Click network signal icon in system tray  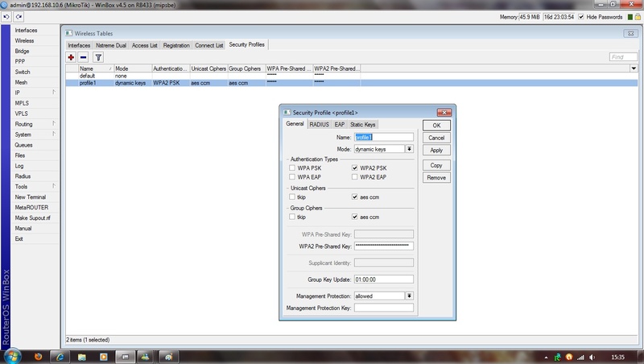click(x=580, y=358)
